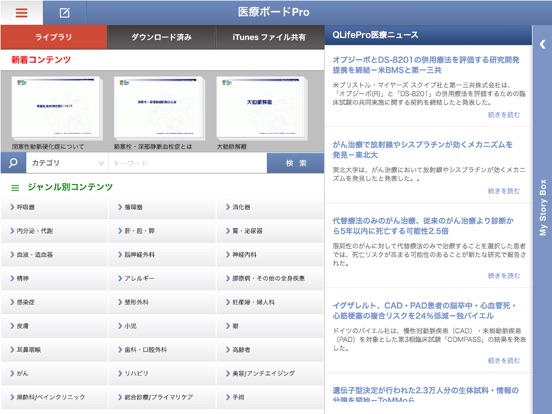Switch to the ライブラリ tab
The width and height of the screenshot is (552, 414).
pos(54,37)
